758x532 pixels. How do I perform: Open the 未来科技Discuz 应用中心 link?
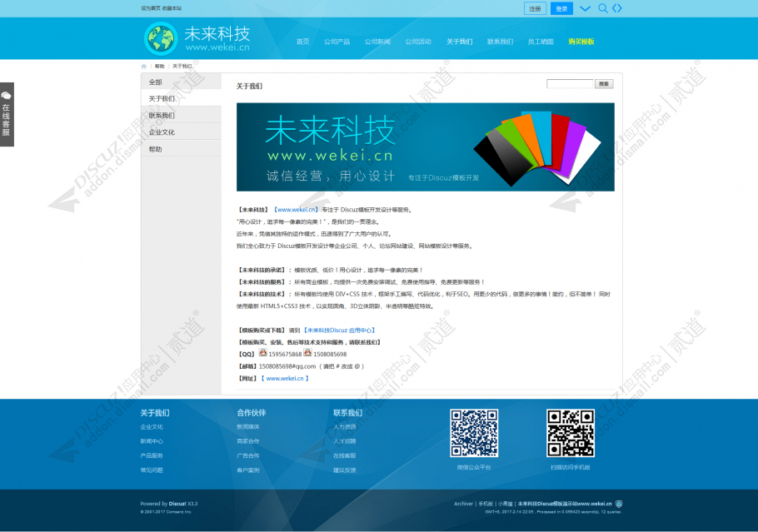(339, 331)
